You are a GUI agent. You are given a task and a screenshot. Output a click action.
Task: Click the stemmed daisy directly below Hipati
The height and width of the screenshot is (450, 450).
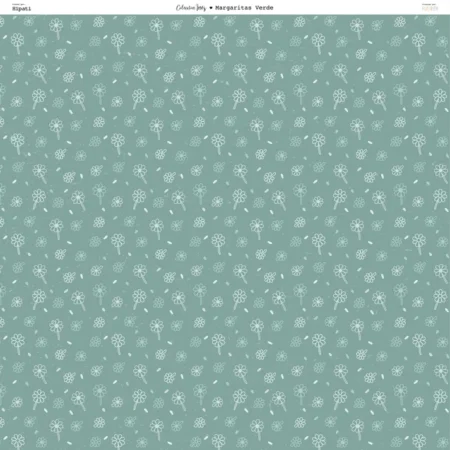[x=17, y=43]
